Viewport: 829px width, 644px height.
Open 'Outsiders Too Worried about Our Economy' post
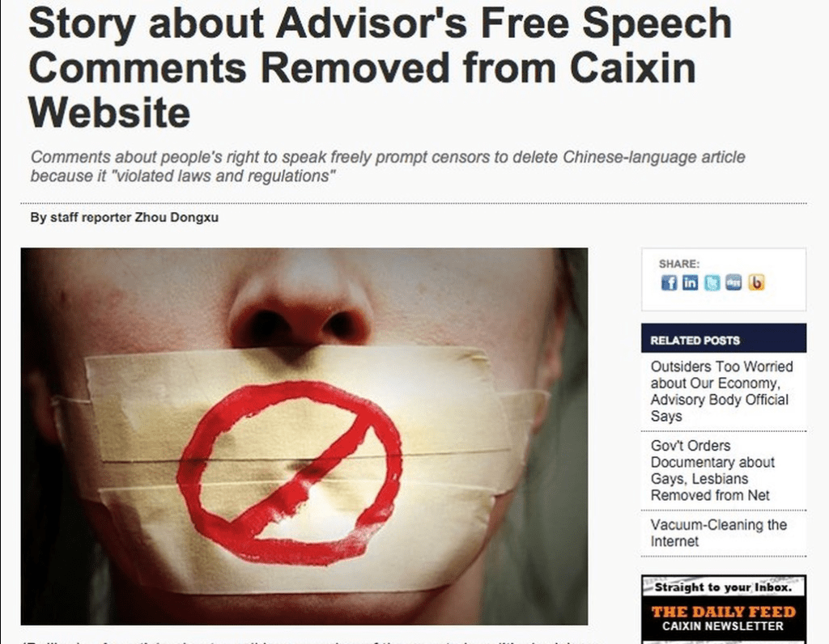tap(721, 391)
